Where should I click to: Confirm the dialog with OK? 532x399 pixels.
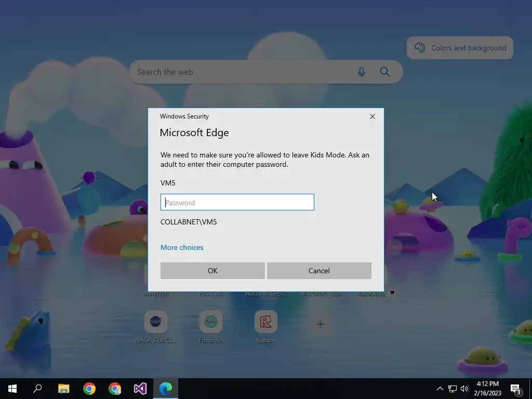pyautogui.click(x=212, y=270)
